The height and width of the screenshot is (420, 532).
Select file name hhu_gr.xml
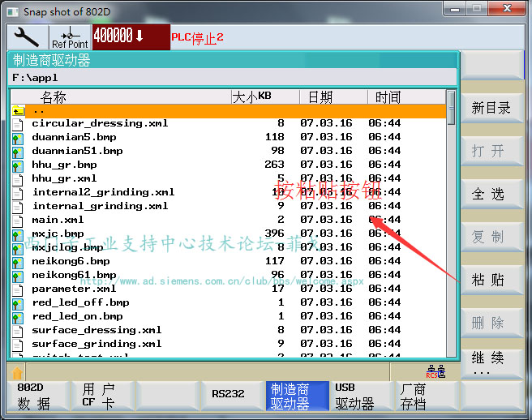(x=64, y=178)
